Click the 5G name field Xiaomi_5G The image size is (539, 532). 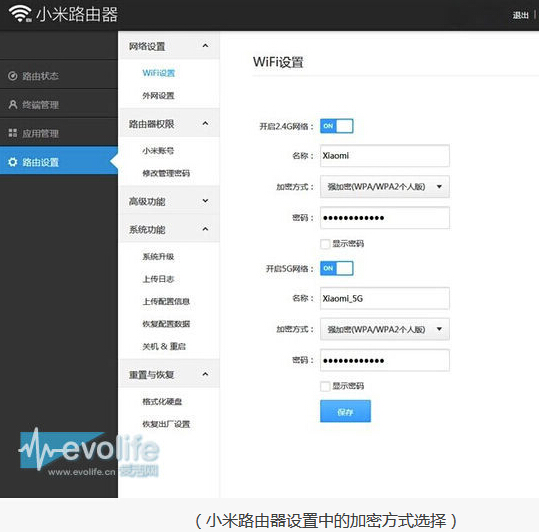point(385,298)
